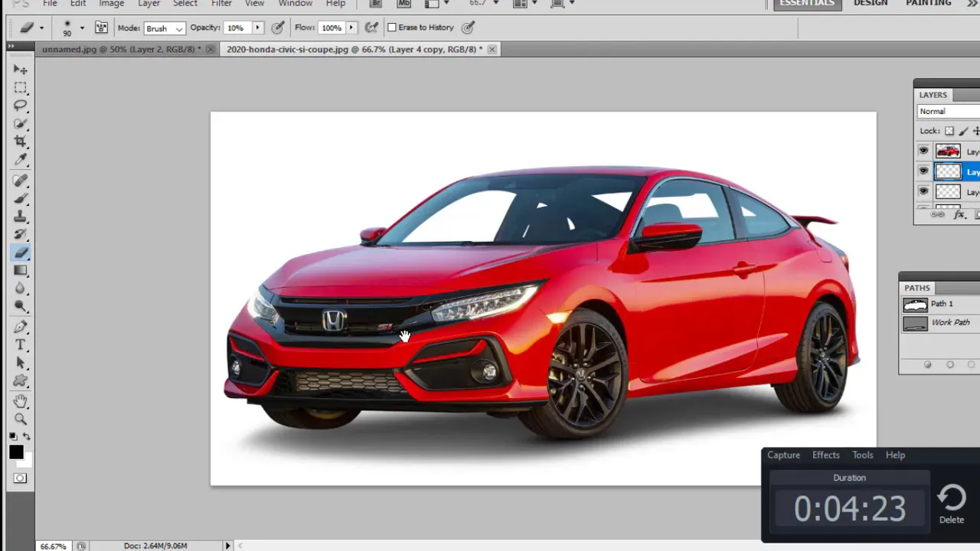Select the Pen tool
The height and width of the screenshot is (551, 980).
[21, 328]
